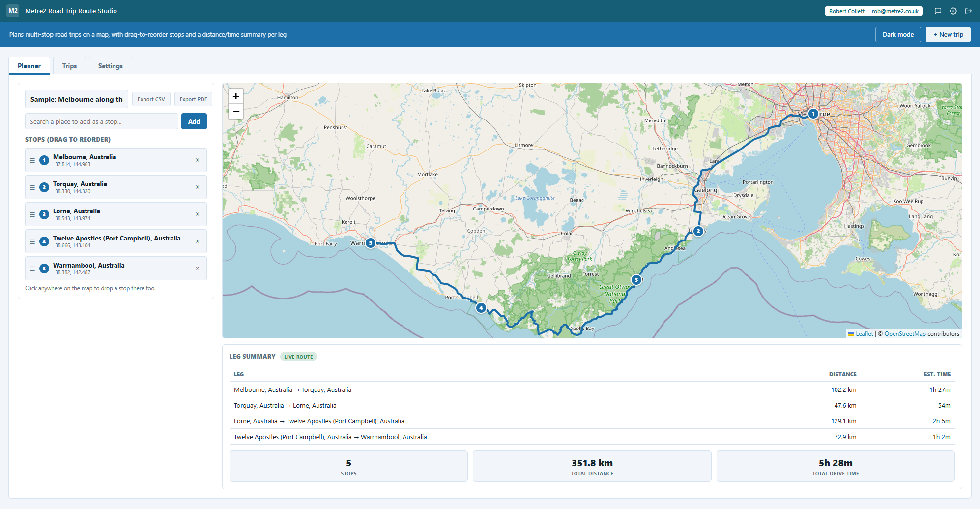Select the Torquay to Lorne leg row
Screen dimensions: 980x509
point(592,405)
